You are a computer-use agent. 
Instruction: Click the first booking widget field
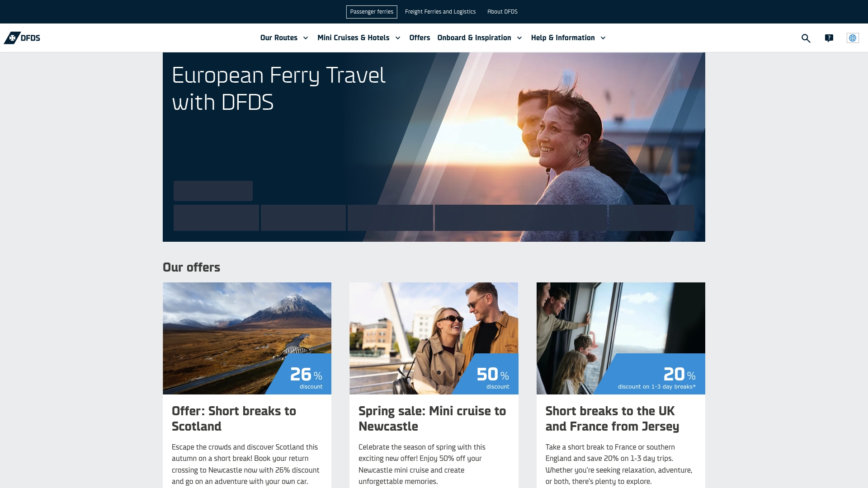[x=216, y=218]
